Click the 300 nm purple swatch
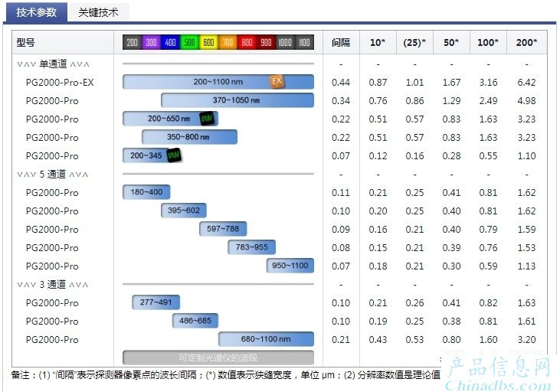 pyautogui.click(x=151, y=42)
